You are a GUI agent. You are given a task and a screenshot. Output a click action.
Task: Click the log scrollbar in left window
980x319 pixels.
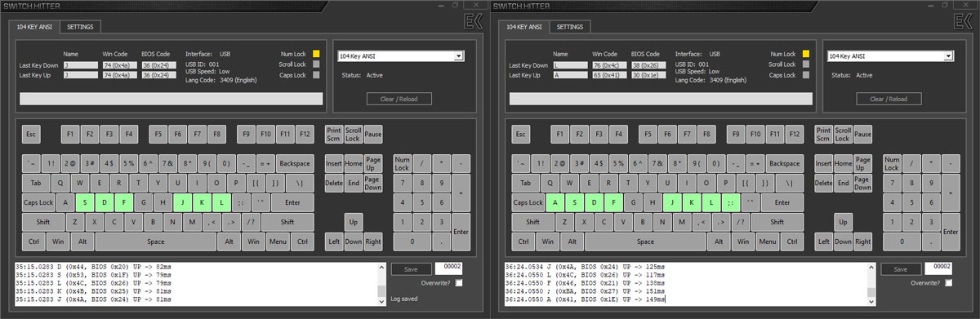coord(381,283)
